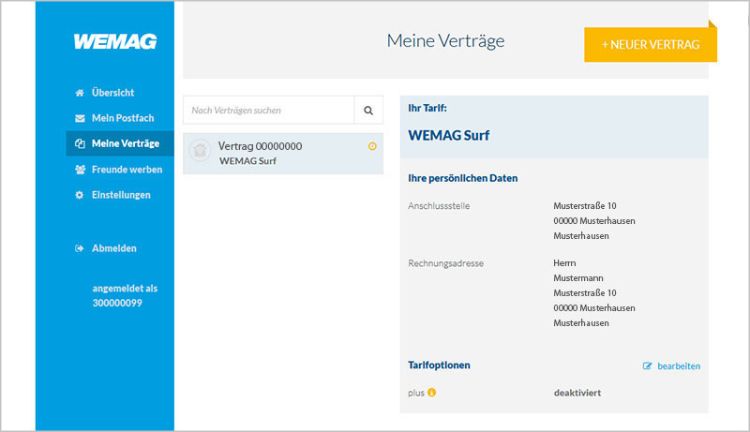
Task: Click the Anschlussstelle label
Action: pos(439,206)
